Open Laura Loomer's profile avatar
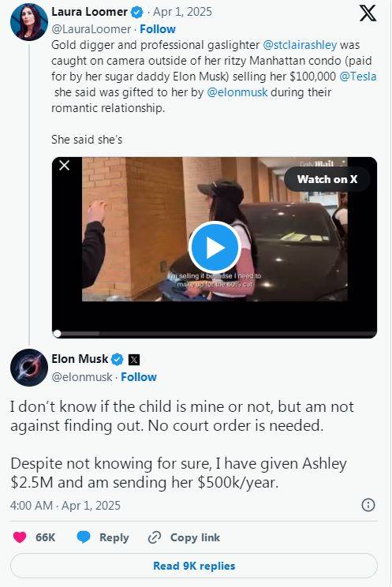Screen dimensions: 392x587 click(29, 22)
